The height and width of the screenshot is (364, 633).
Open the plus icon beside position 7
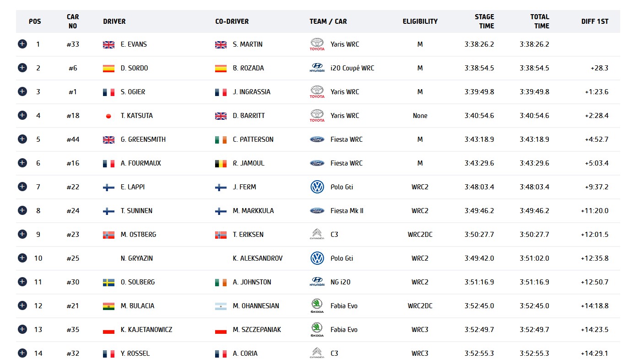click(22, 187)
